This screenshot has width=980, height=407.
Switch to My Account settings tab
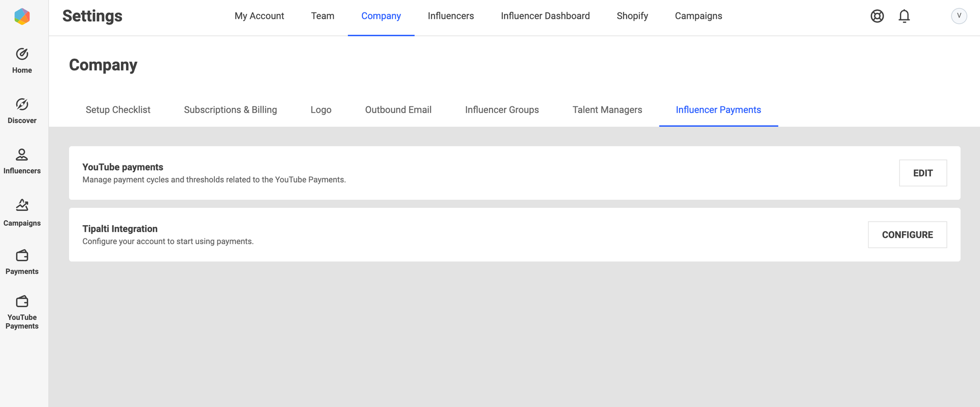click(259, 16)
